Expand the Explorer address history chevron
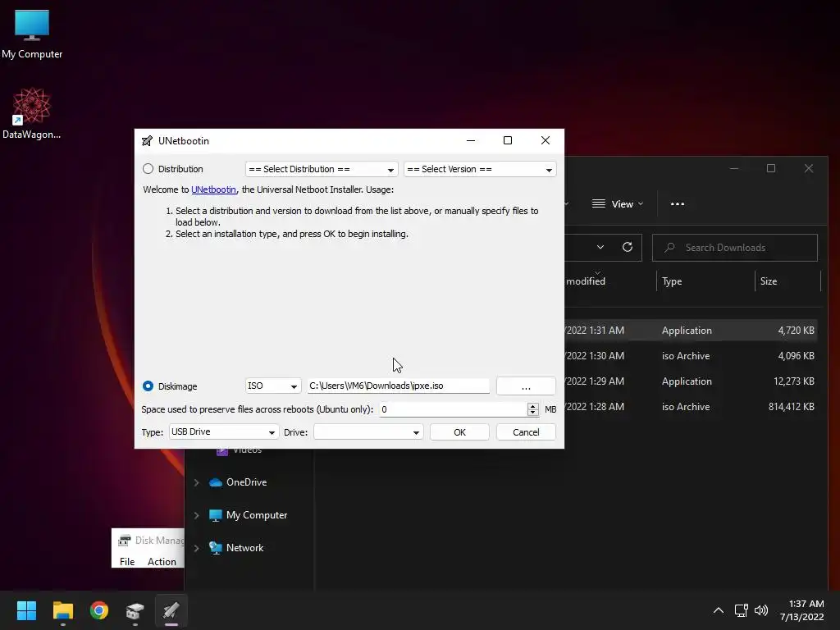The width and height of the screenshot is (840, 630). click(600, 247)
